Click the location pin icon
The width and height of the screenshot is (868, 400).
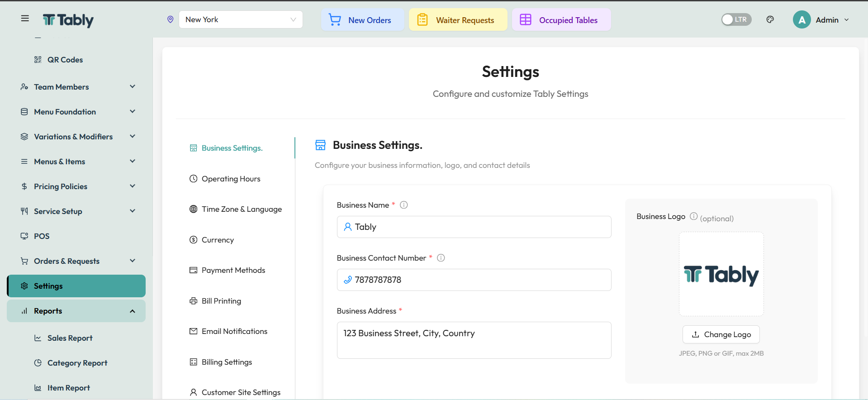(x=171, y=19)
